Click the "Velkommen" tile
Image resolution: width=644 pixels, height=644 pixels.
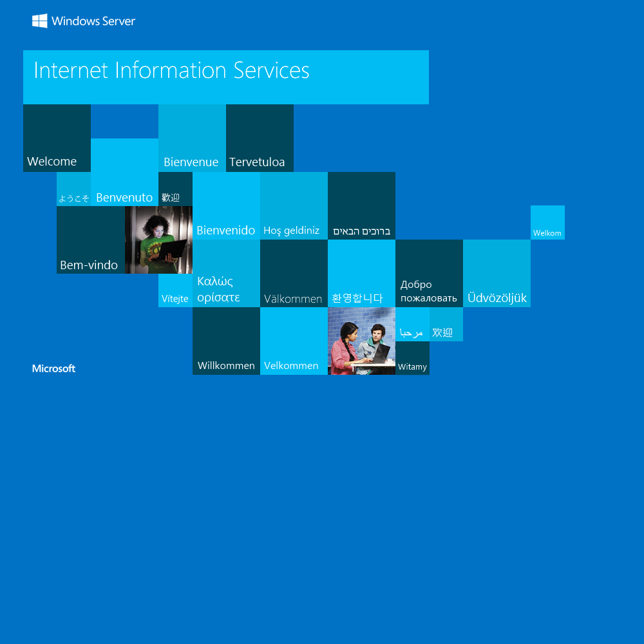(294, 341)
